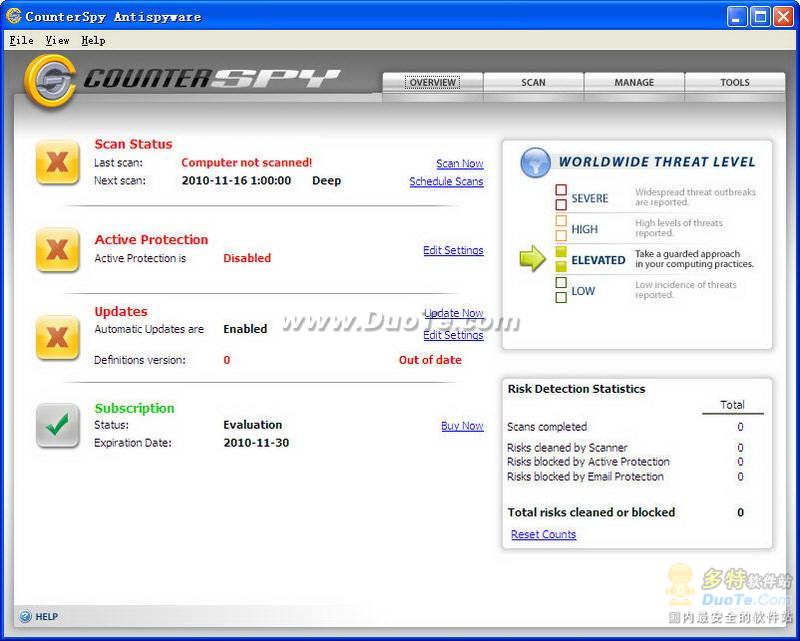800x641 pixels.
Task: Click the "Updates" section heading
Action: tap(121, 311)
